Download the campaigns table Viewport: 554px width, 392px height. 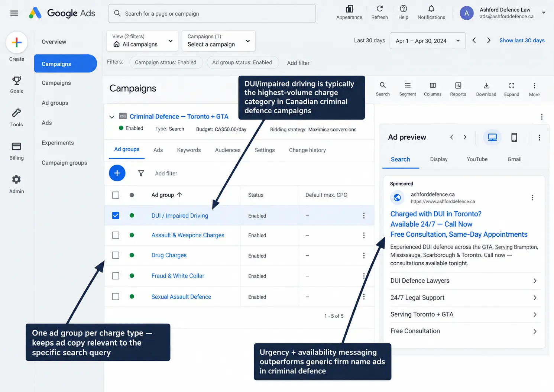point(486,89)
